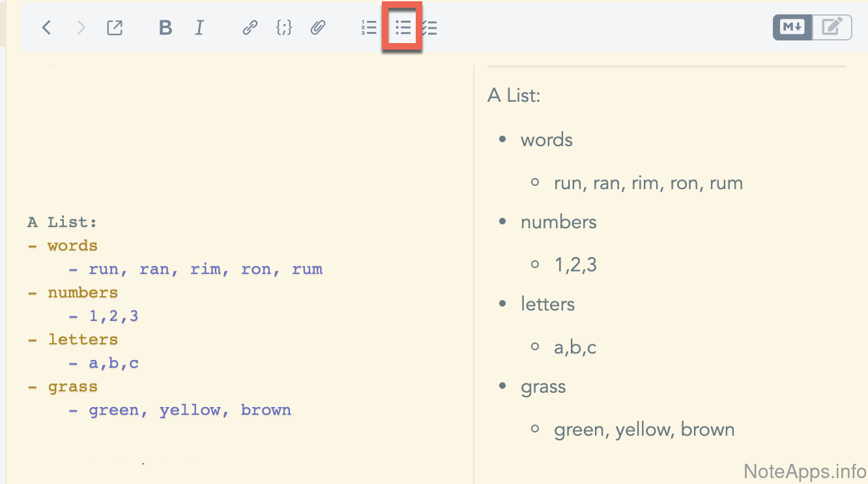The image size is (868, 484).
Task: Click the '- words' line in Markdown source
Action: pos(72,246)
